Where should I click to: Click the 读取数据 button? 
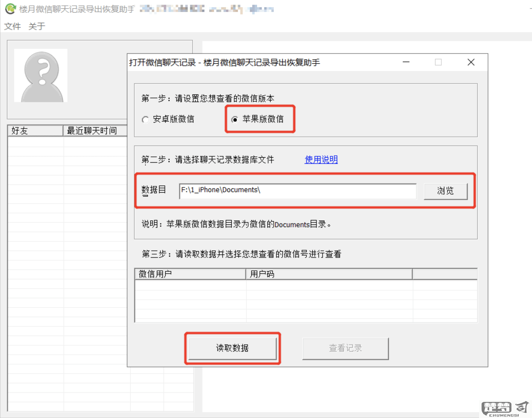pyautogui.click(x=233, y=348)
